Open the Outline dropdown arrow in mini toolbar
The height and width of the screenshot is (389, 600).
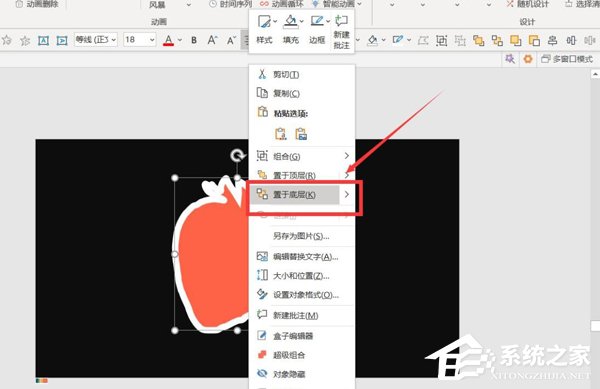(328, 21)
